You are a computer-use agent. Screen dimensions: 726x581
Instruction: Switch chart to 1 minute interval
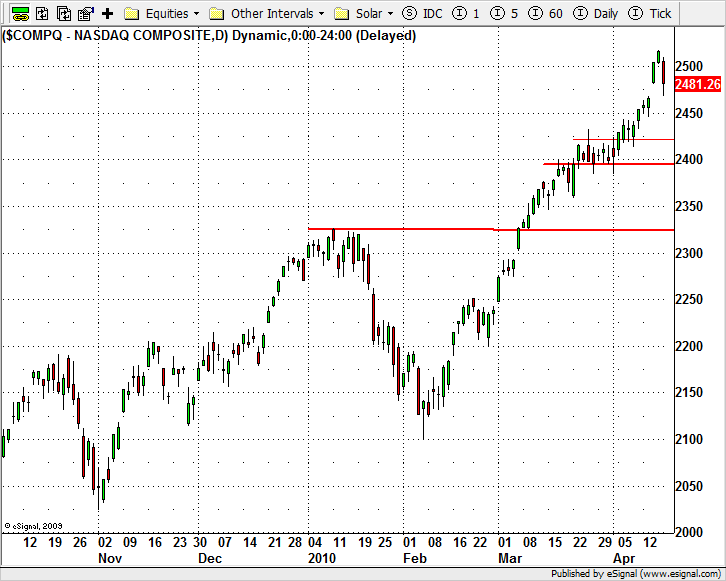click(466, 13)
